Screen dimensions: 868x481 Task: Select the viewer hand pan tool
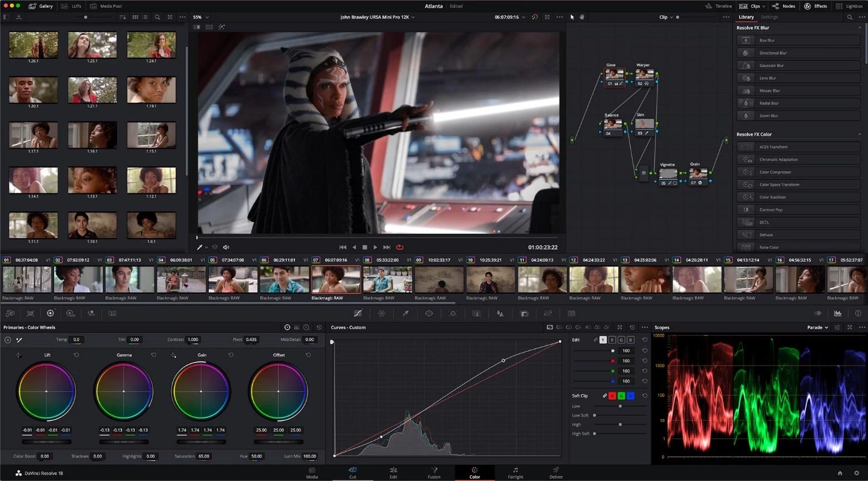[x=581, y=17]
